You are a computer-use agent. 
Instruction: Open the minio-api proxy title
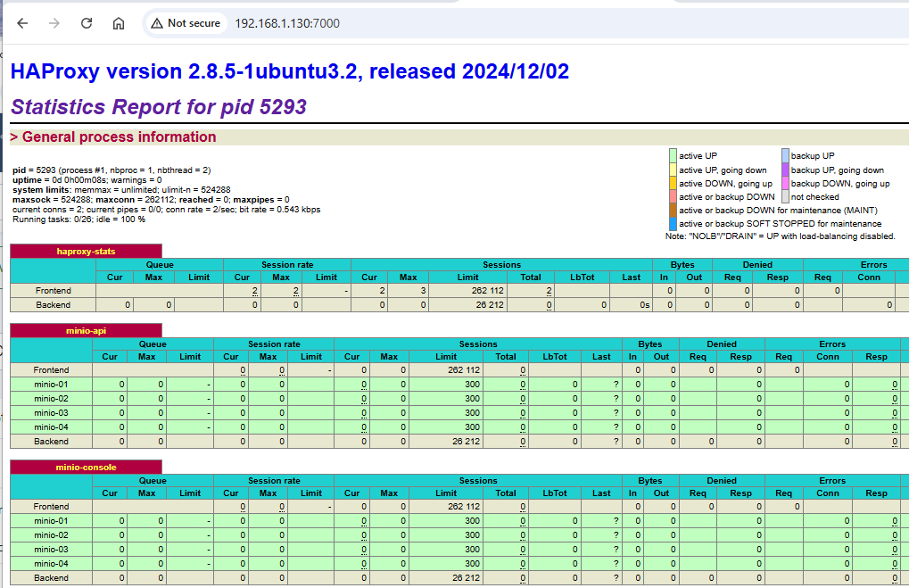86,330
